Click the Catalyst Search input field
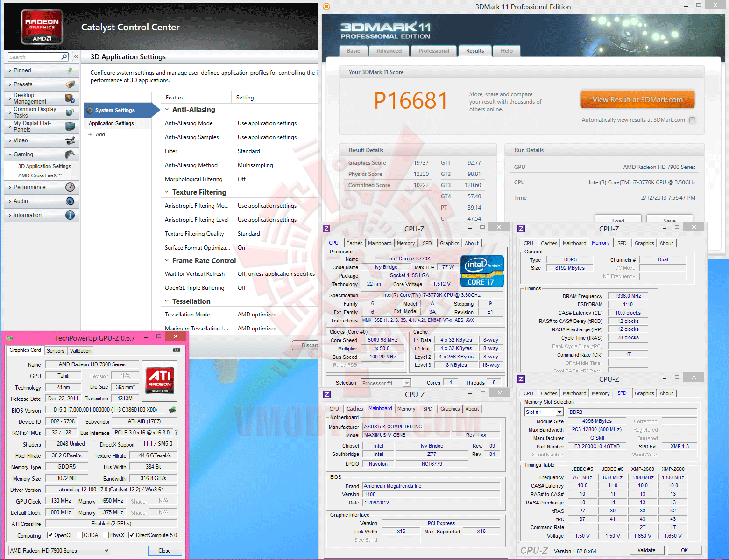Viewport: 729px width, 560px height. 35,57
